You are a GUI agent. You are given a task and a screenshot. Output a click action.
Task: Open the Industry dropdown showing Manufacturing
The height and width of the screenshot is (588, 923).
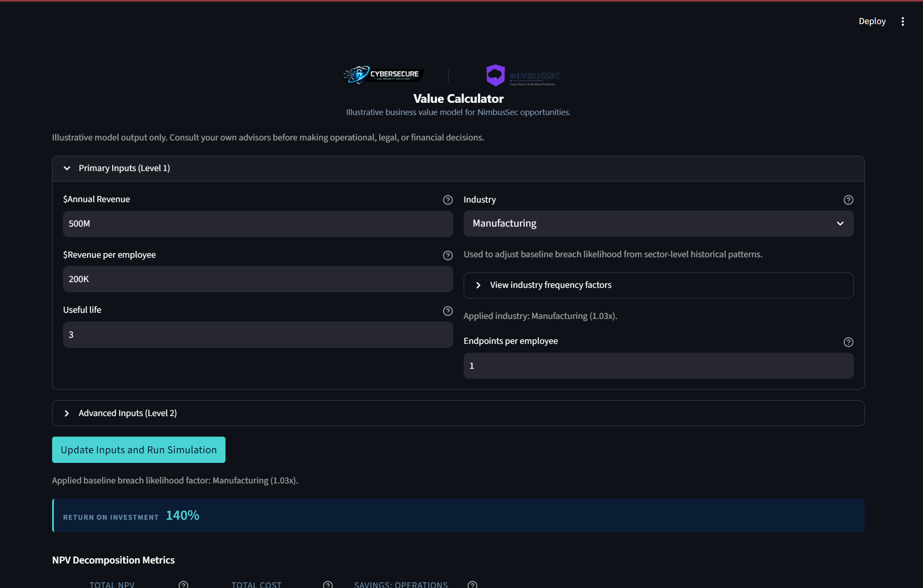coord(659,224)
